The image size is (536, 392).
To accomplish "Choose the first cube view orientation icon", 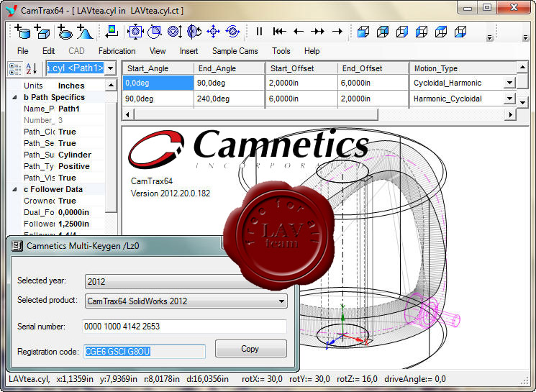I will tap(363, 32).
